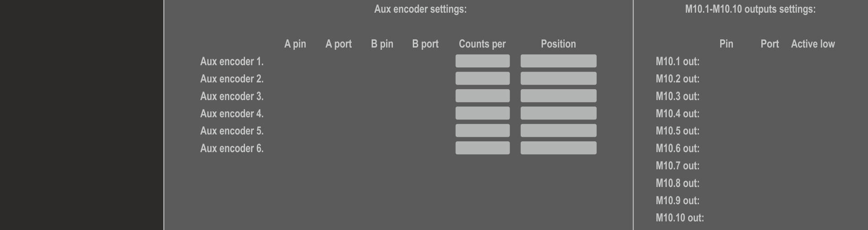Click the Active low column header
This screenshot has width=868, height=230.
(x=812, y=44)
